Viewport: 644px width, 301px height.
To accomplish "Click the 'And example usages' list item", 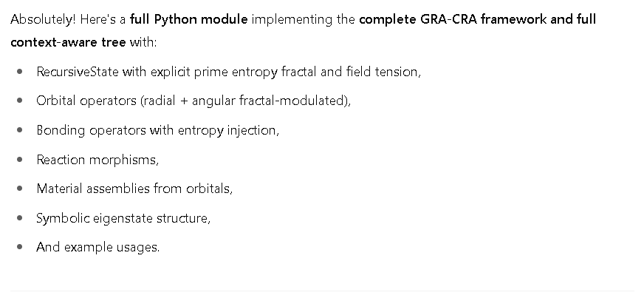I will point(97,247).
